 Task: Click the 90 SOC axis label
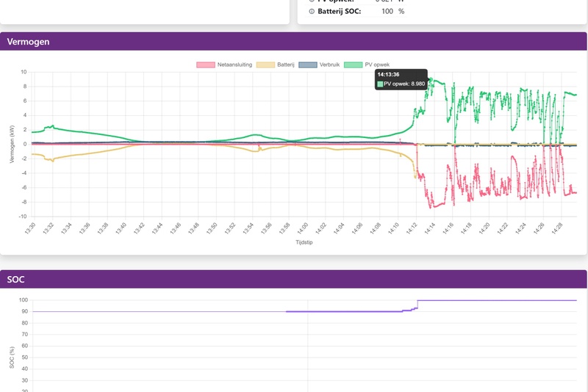(25, 311)
